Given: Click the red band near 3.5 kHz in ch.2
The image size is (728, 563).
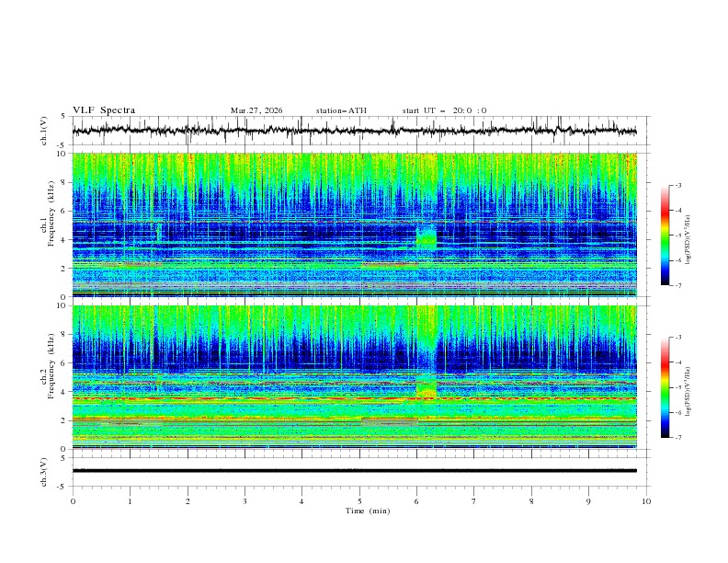Looking at the screenshot, I should [354, 398].
